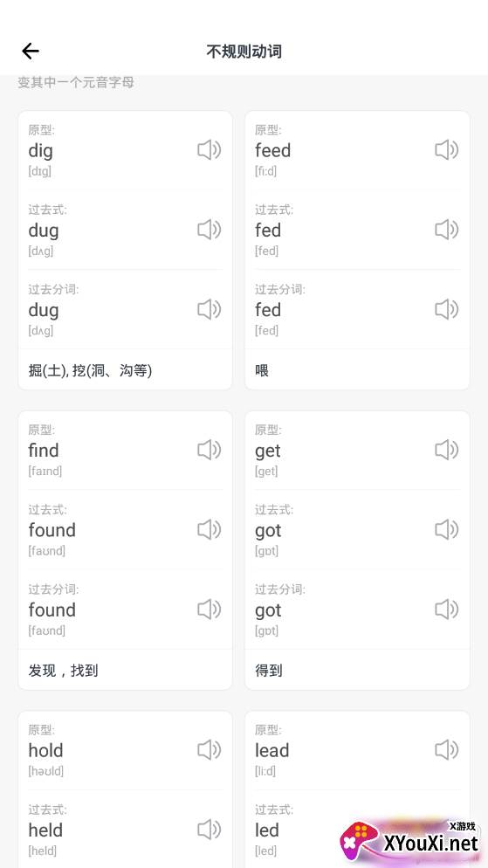
Task: Play audio for past tense "got"
Action: 446,530
